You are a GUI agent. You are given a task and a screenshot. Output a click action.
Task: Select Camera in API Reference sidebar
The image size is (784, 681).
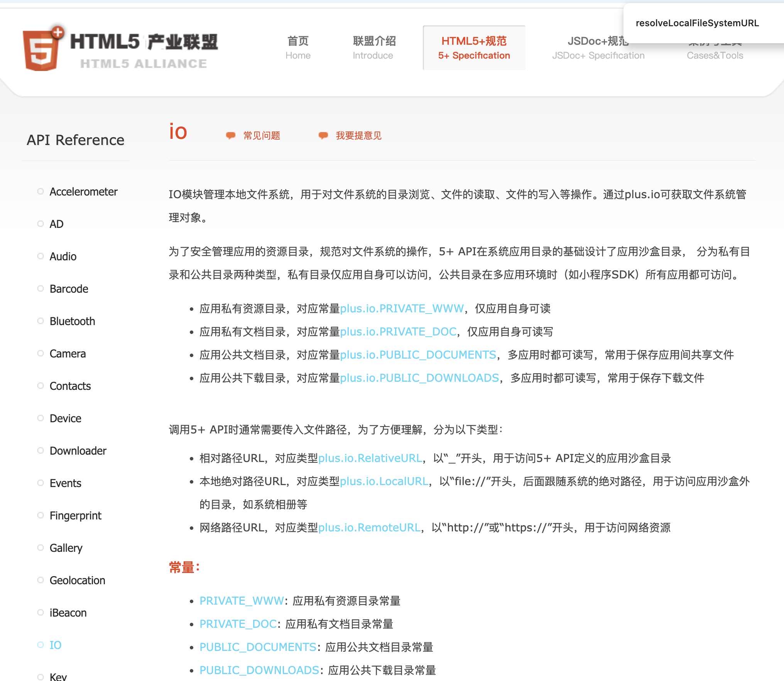(68, 353)
